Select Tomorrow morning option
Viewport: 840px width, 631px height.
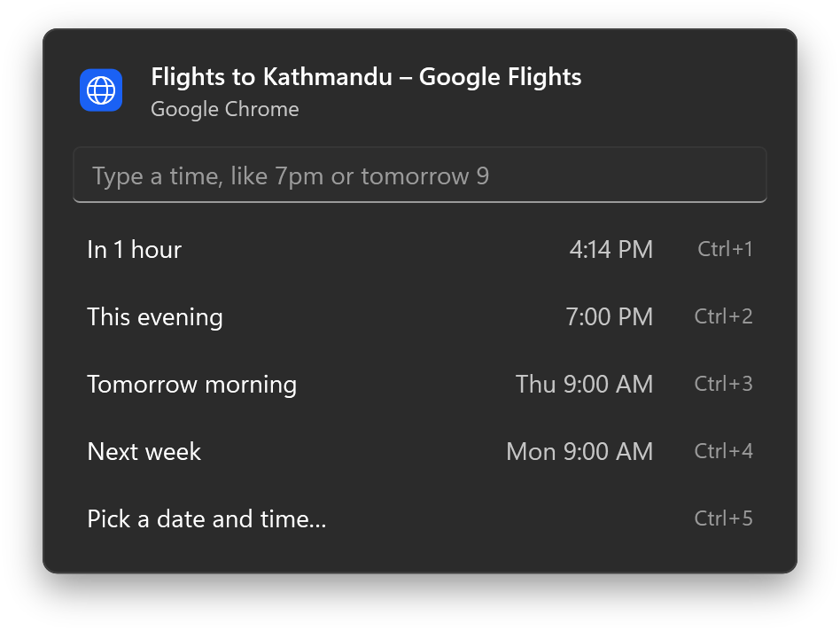pyautogui.click(x=420, y=384)
